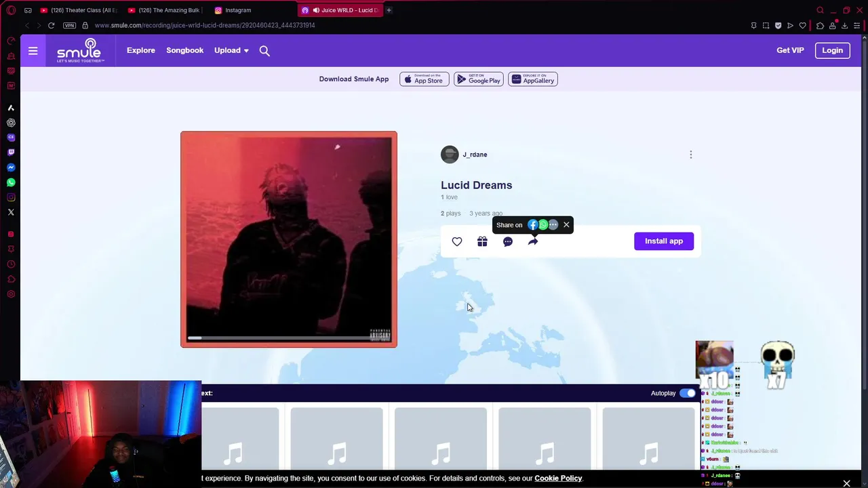This screenshot has width=868, height=488.
Task: Share on Facebook from the popup
Action: [532, 225]
